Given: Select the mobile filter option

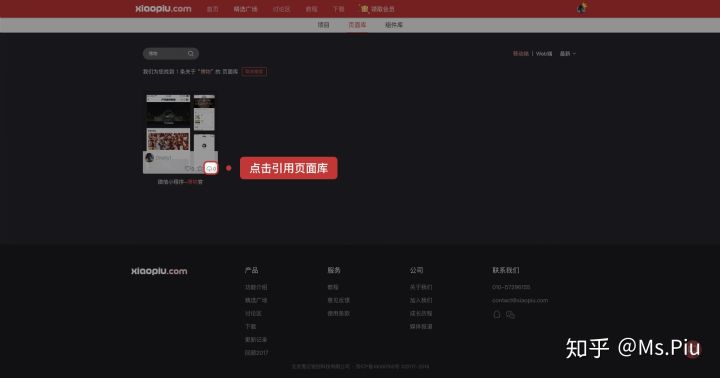Looking at the screenshot, I should 521,54.
